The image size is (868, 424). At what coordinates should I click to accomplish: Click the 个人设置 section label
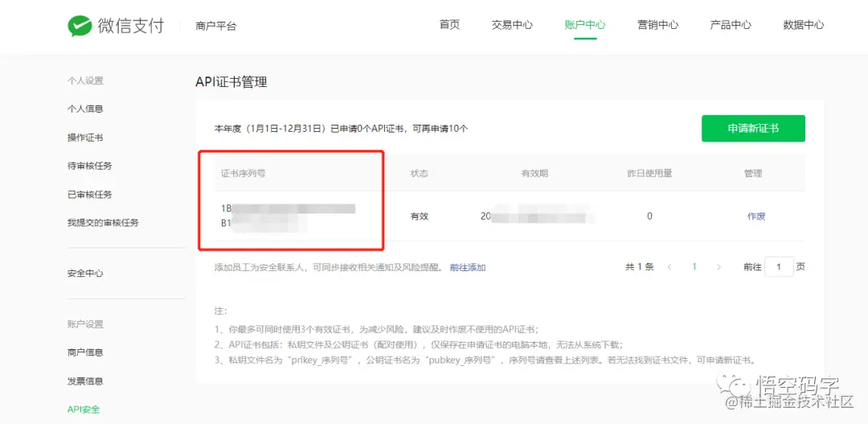85,81
